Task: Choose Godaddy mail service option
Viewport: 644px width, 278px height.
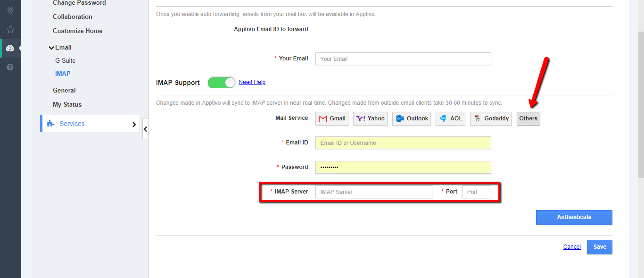Action: (x=491, y=118)
